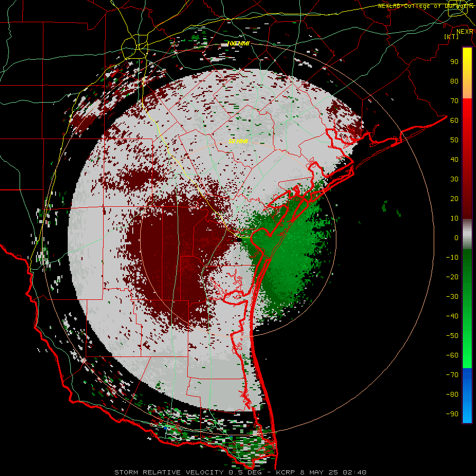Image resolution: width=476 pixels, height=476 pixels.
Task: Select the -80 value on velocity scale
Action: [x=452, y=395]
